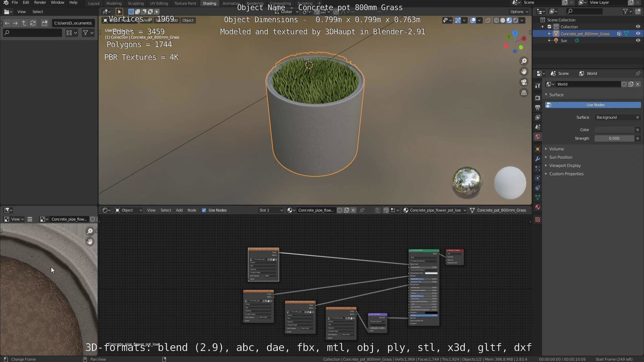Hide Collection using its eye icon

pos(638,27)
